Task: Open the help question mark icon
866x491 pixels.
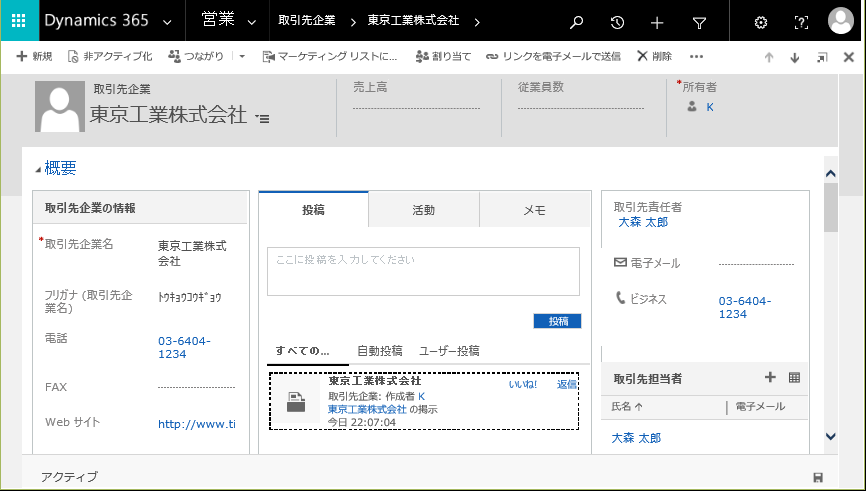Action: click(801, 23)
